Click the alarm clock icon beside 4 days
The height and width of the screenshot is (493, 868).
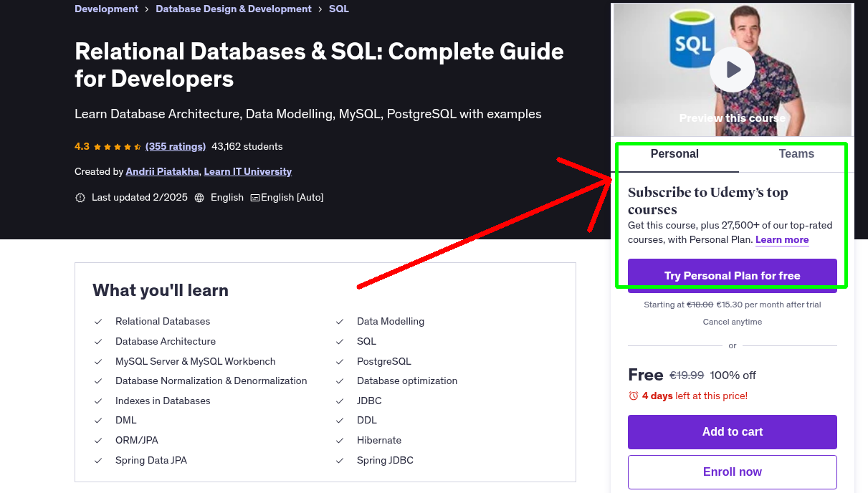click(x=634, y=396)
